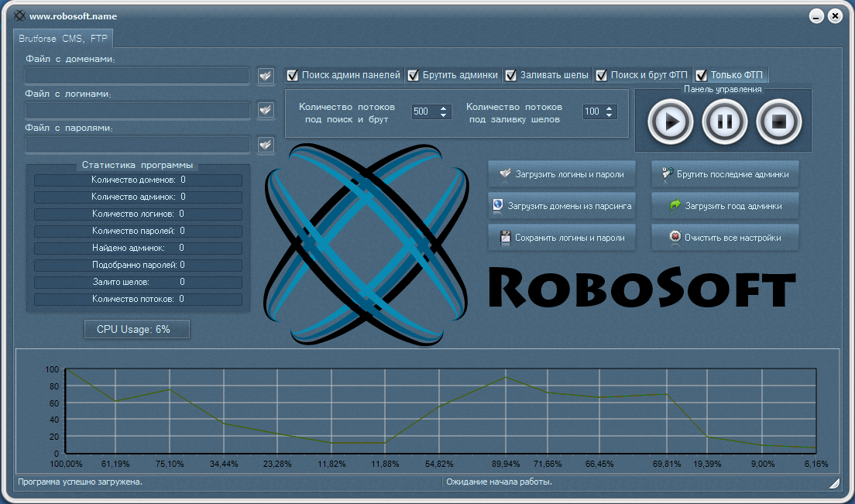The height and width of the screenshot is (504, 855).
Task: Click the Очистить все настройки button
Action: [724, 238]
